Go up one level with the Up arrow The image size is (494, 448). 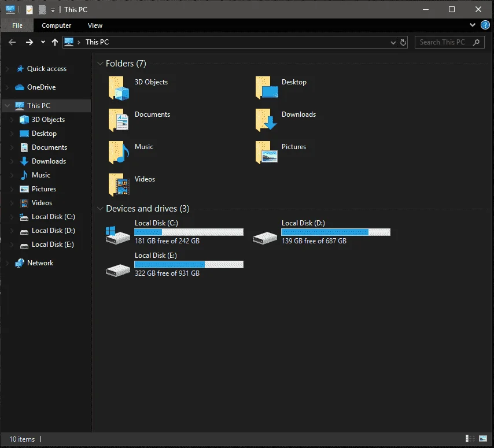pyautogui.click(x=55, y=42)
